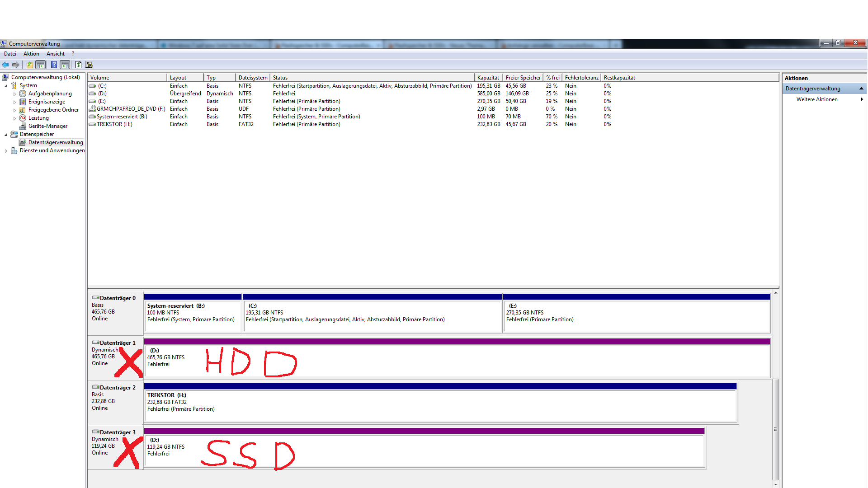The height and width of the screenshot is (488, 868).
Task: Collapse the Datenspeicher tree node
Action: [x=6, y=135]
